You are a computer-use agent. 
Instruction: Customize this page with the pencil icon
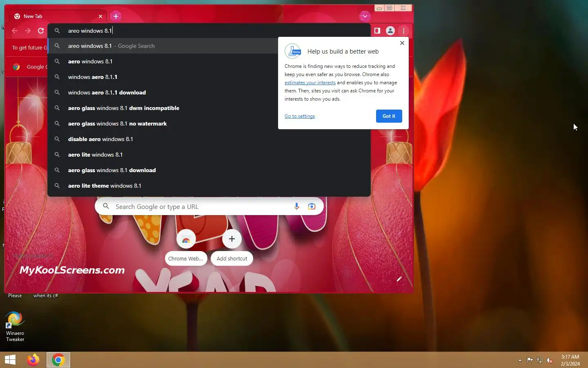pos(399,279)
